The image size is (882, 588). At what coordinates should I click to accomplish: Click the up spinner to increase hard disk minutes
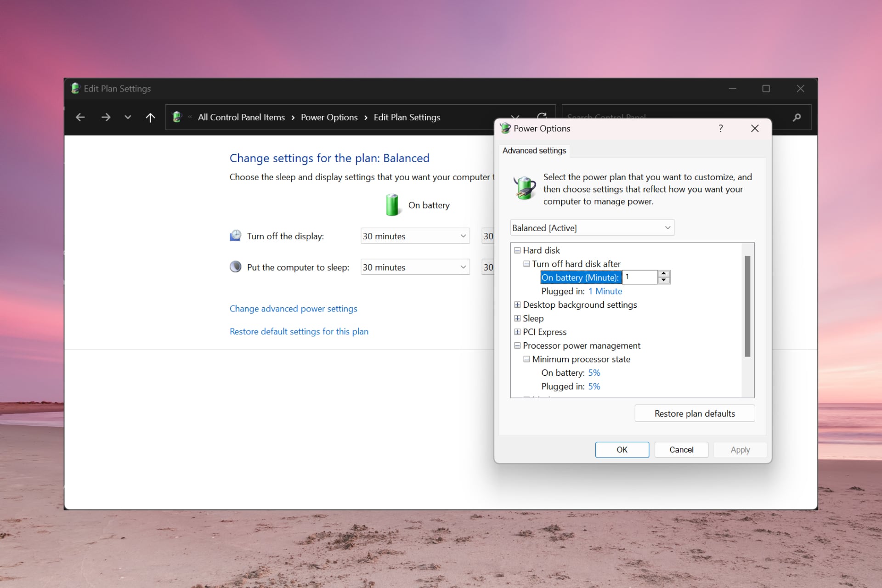pos(663,274)
